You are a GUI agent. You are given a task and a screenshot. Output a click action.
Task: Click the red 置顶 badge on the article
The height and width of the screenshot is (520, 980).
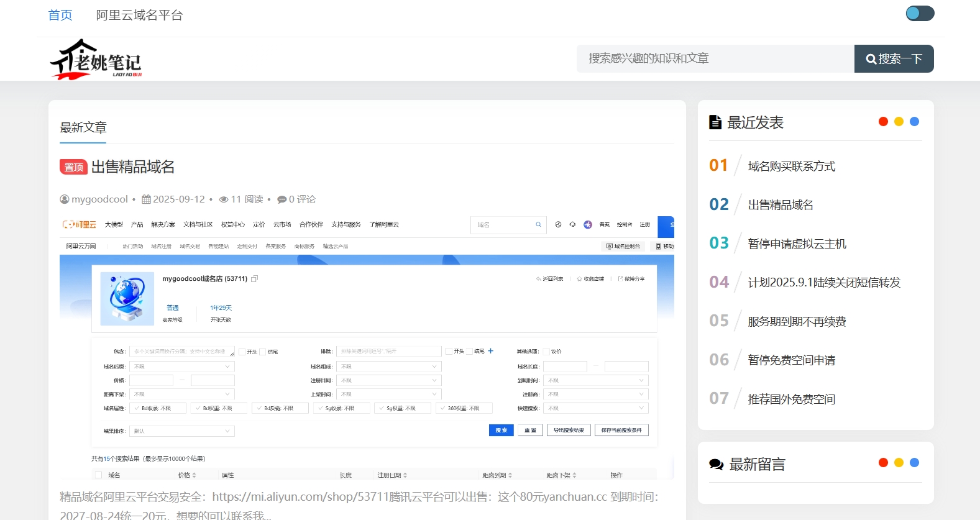point(73,167)
